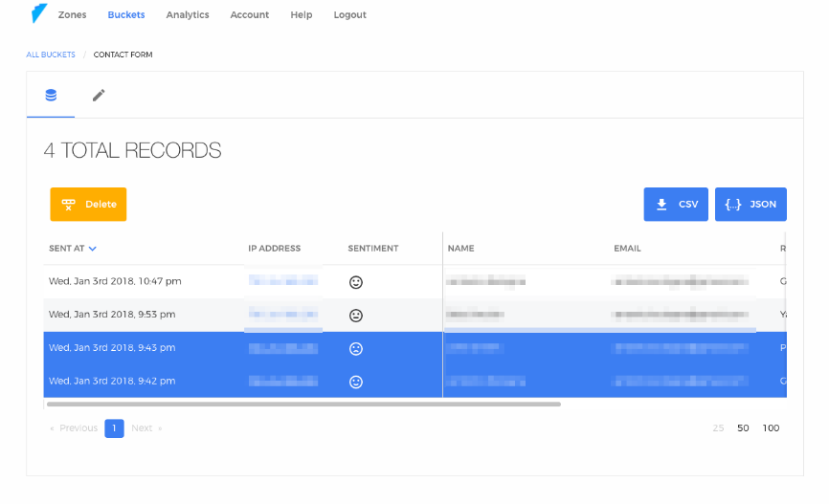
Task: Click happy sentiment face in 9:42 pm row
Action: click(356, 382)
